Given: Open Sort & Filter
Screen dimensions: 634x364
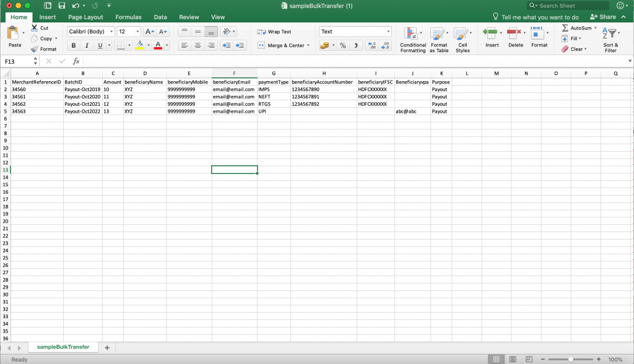Looking at the screenshot, I should click(610, 40).
